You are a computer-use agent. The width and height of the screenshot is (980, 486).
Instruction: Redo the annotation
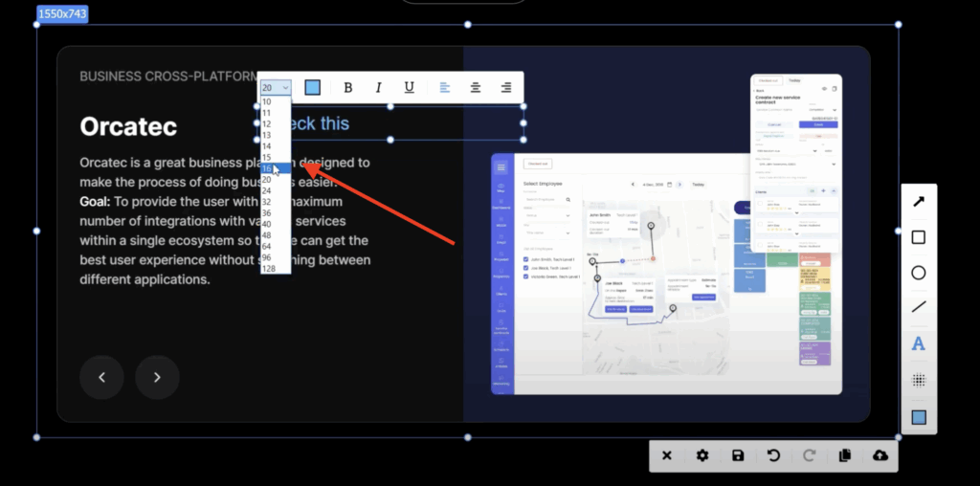point(809,455)
